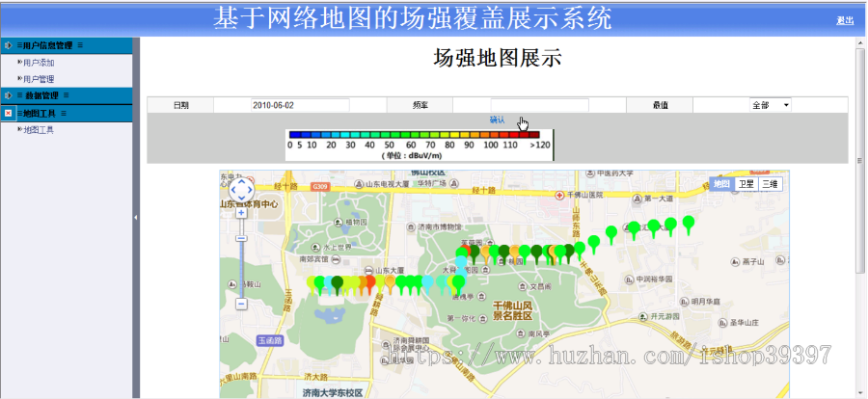
Task: Click the 日期 input showing 2010-06-02
Action: coord(300,105)
